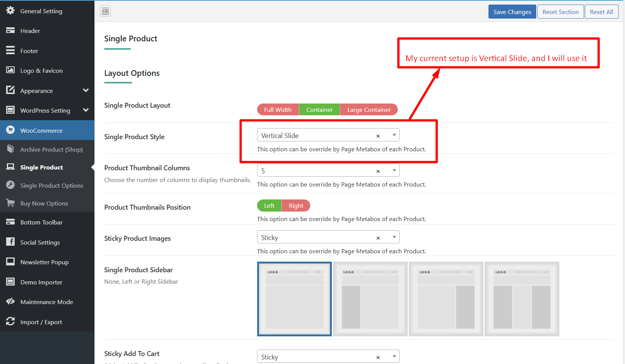Click the Demo Importer icon
Viewport: 625px width, 364px height.
click(x=10, y=282)
